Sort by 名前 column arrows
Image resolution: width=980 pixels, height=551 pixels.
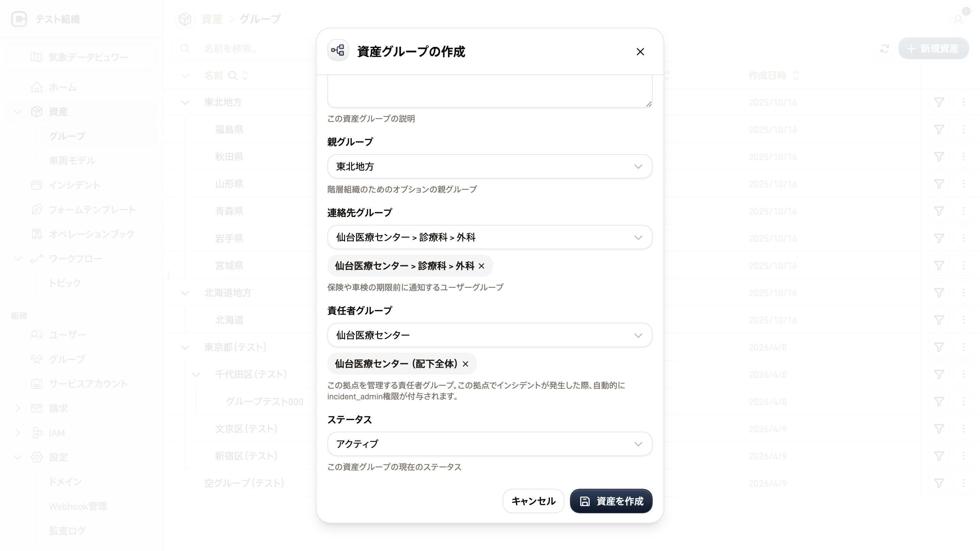(245, 76)
